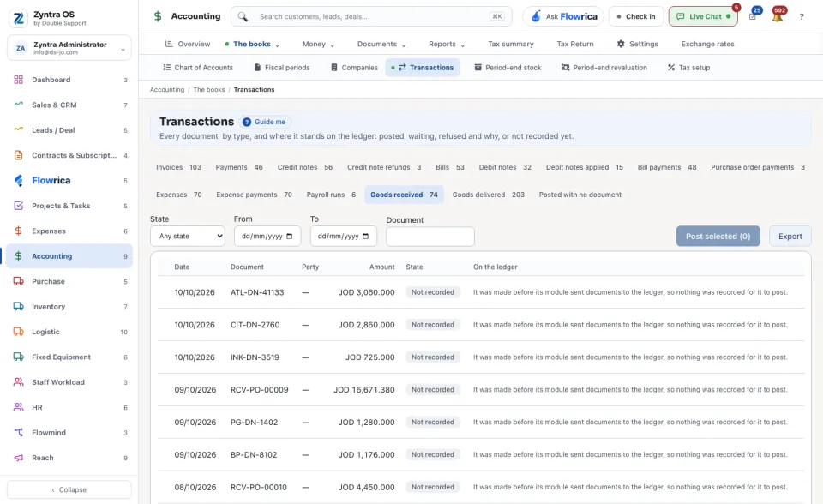
Task: Expand the Reports menu
Action: click(447, 44)
